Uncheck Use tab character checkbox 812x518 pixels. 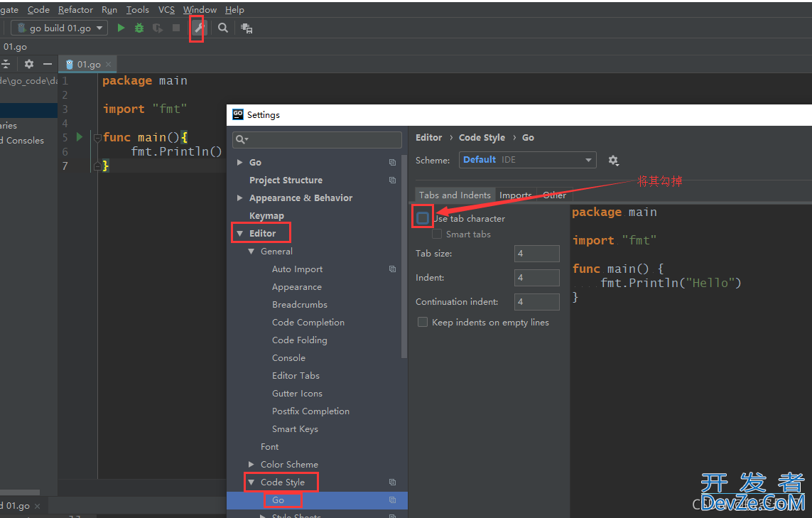423,218
